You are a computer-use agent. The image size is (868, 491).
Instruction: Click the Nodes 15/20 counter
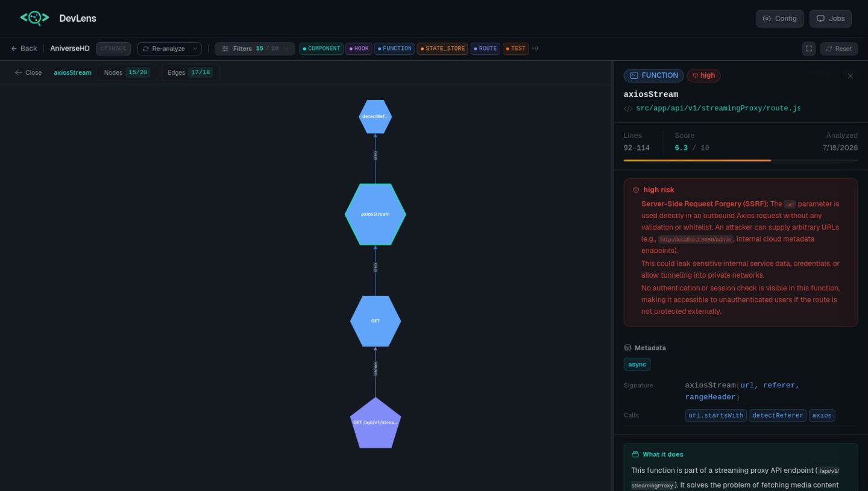[127, 72]
